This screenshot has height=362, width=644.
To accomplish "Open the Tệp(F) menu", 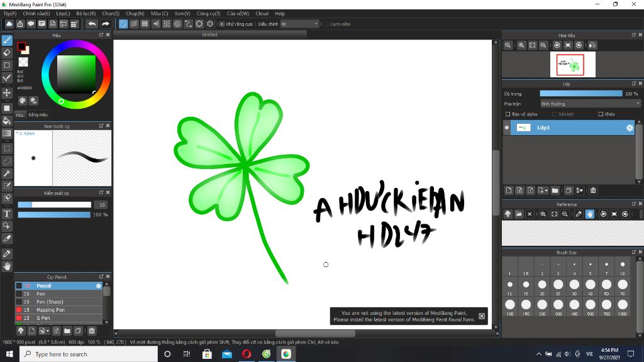I will coord(10,14).
